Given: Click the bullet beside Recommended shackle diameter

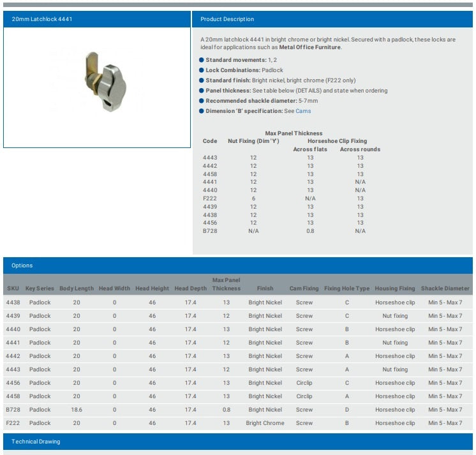Looking at the screenshot, I should pos(202,101).
